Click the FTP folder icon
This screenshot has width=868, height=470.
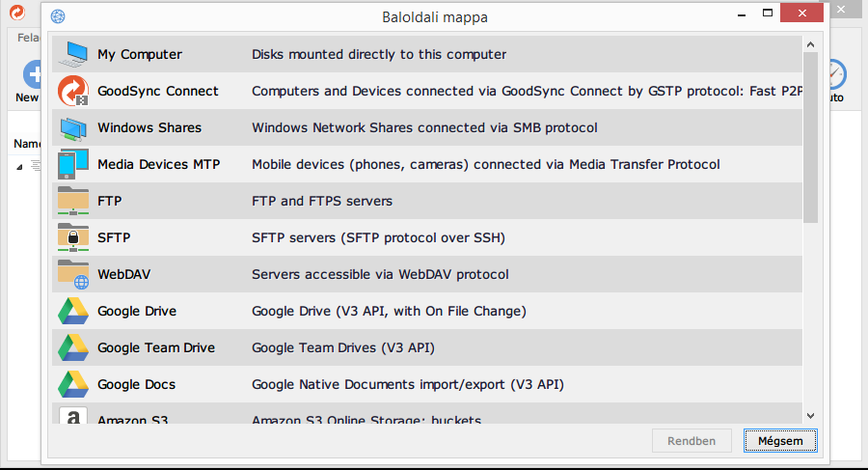click(x=73, y=201)
